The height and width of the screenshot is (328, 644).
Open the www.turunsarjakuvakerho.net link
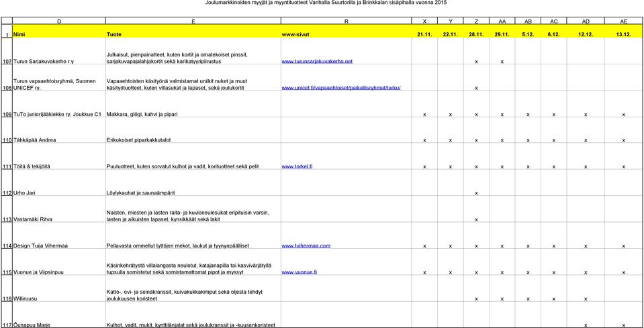pyautogui.click(x=317, y=62)
